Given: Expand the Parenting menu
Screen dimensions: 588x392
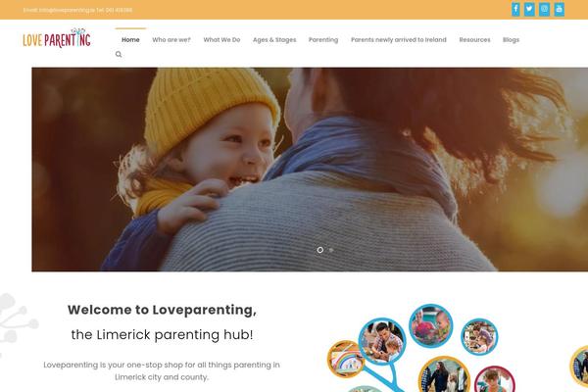Looking at the screenshot, I should (x=323, y=40).
